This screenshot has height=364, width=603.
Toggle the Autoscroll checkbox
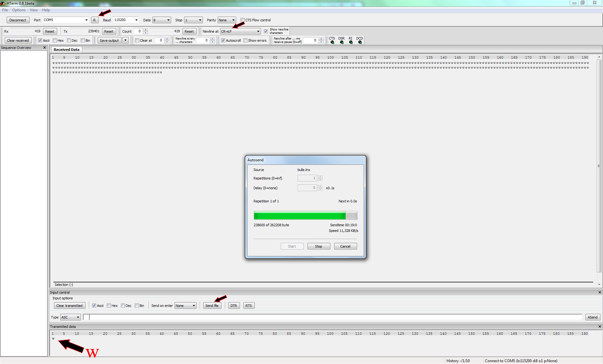[x=223, y=40]
